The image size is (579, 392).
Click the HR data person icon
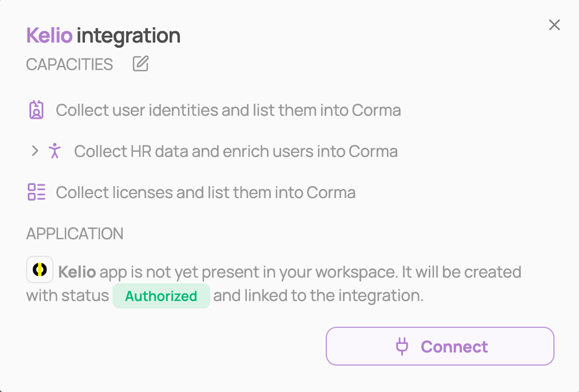pos(55,151)
